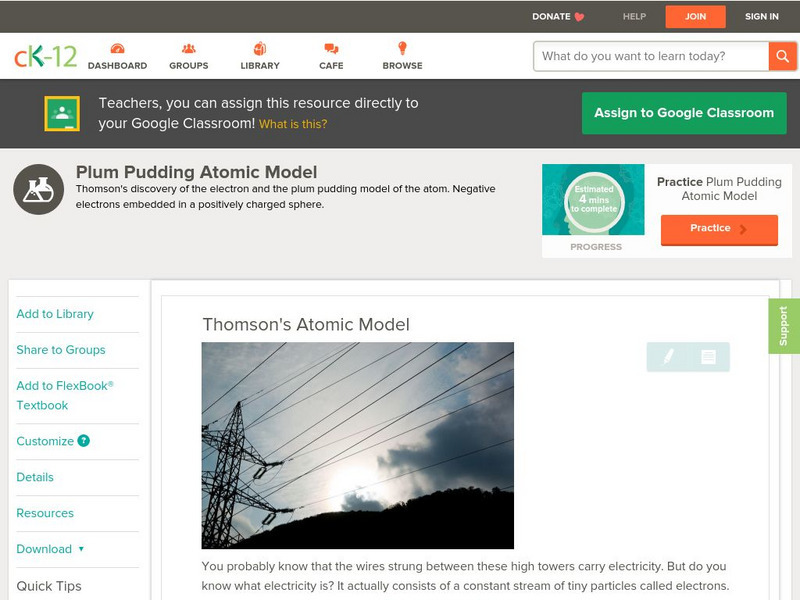Open Library via the backpack icon
The height and width of the screenshot is (600, 800).
260,46
